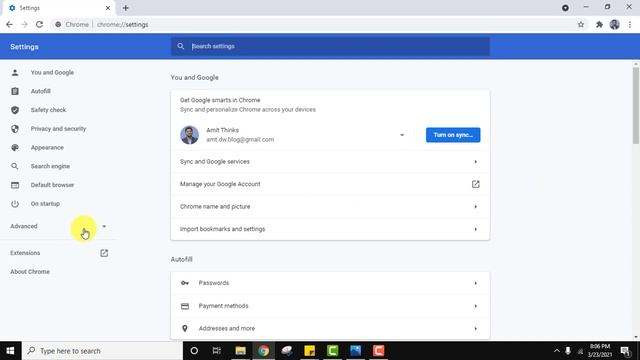This screenshot has width=640, height=360.
Task: Click the Addresses location pin icon
Action: tap(185, 328)
